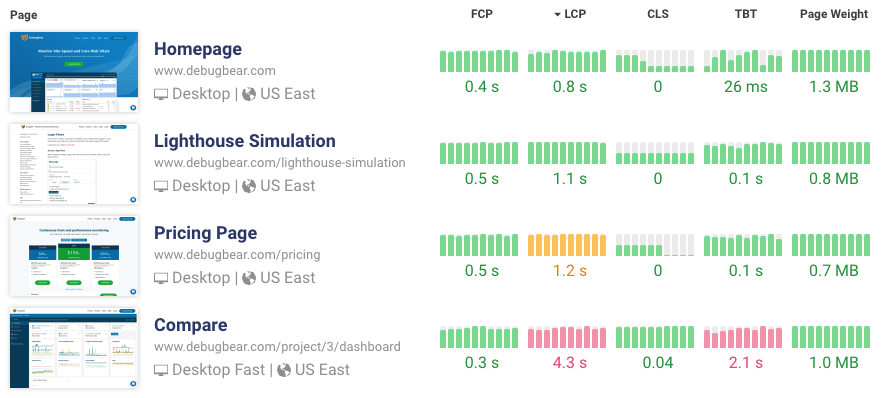Open the Homepage page title link
Image resolution: width=881 pixels, height=398 pixels.
tap(198, 49)
